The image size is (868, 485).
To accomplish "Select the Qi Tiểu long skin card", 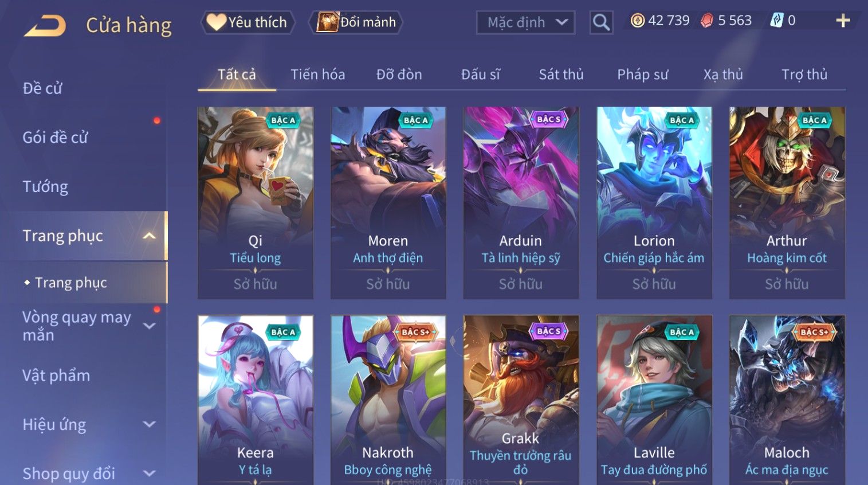I will [x=256, y=202].
